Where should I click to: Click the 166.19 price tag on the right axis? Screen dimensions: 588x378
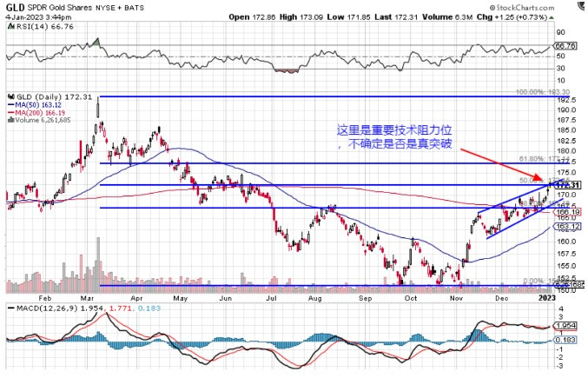[567, 212]
